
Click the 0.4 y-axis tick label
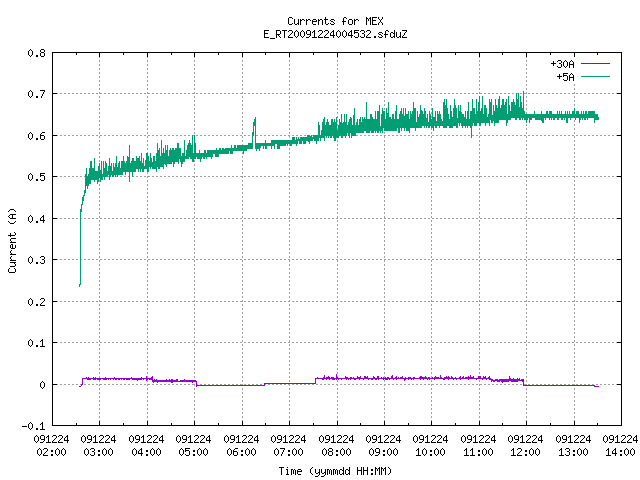click(36, 219)
